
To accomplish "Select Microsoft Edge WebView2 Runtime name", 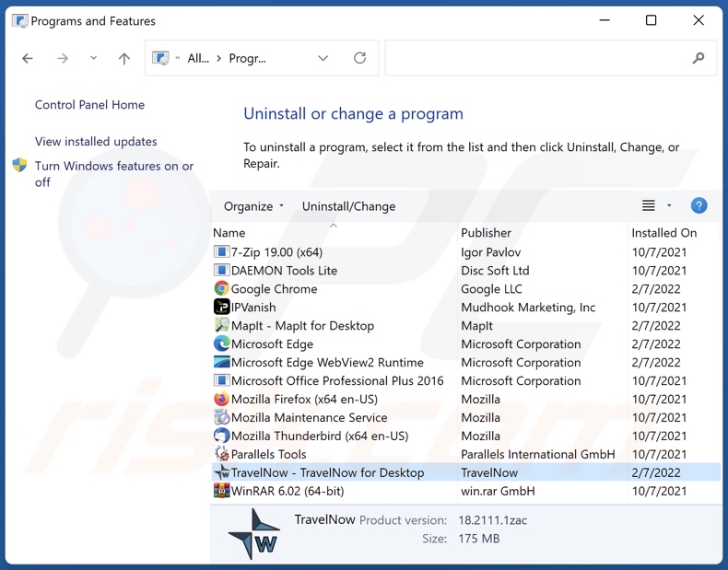I will (x=327, y=362).
